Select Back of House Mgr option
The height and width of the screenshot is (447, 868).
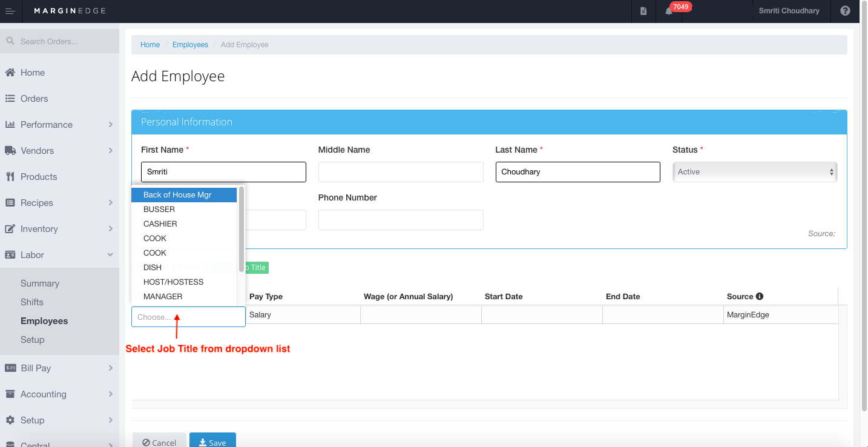pyautogui.click(x=184, y=195)
